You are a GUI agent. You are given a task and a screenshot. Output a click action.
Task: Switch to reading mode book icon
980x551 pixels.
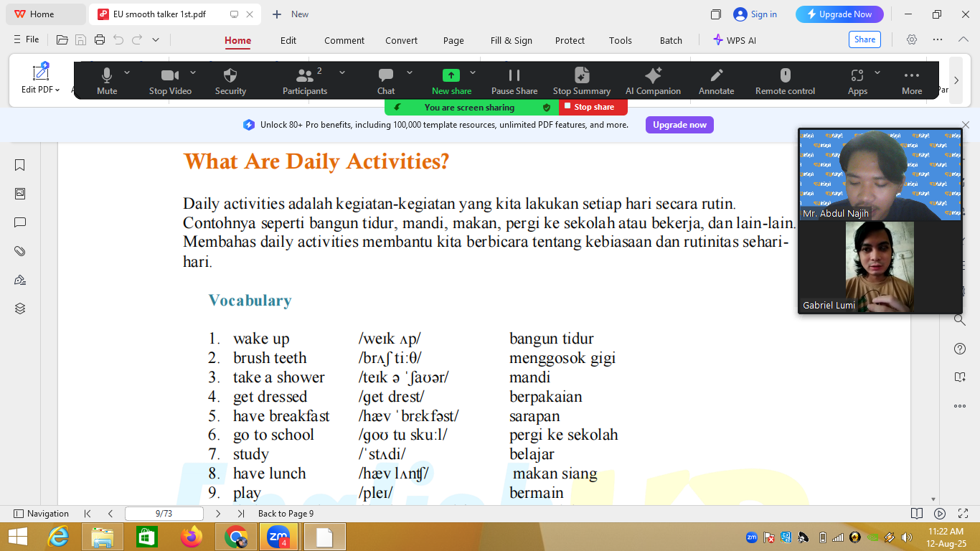click(917, 514)
